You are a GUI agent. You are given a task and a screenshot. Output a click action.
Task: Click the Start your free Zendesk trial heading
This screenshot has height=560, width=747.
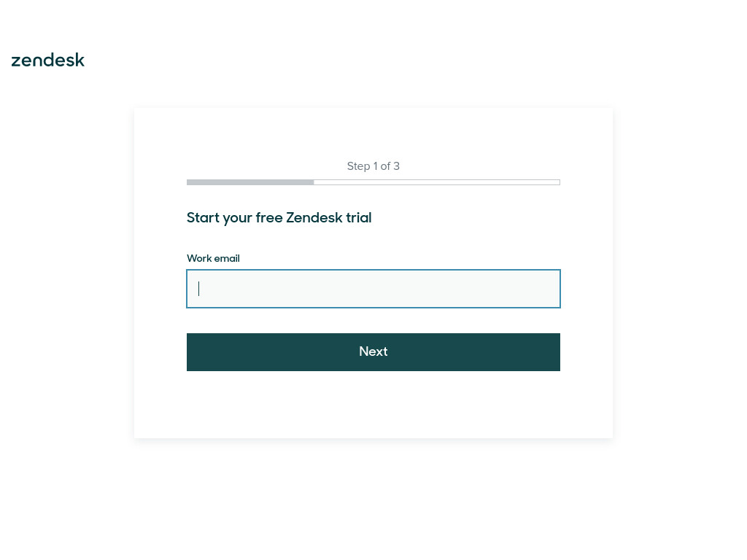click(x=279, y=217)
